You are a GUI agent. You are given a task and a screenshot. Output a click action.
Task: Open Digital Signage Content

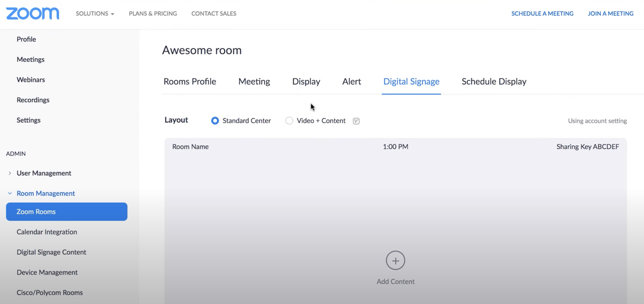pos(51,252)
